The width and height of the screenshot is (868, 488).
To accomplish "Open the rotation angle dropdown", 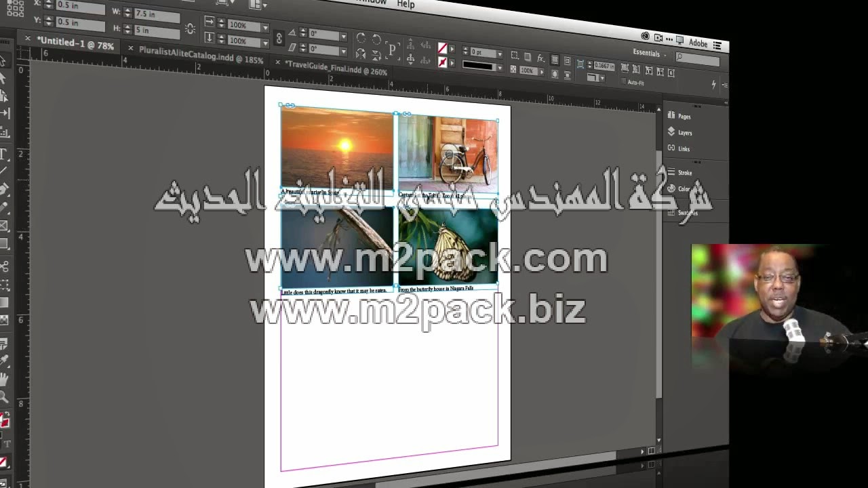I will (343, 37).
